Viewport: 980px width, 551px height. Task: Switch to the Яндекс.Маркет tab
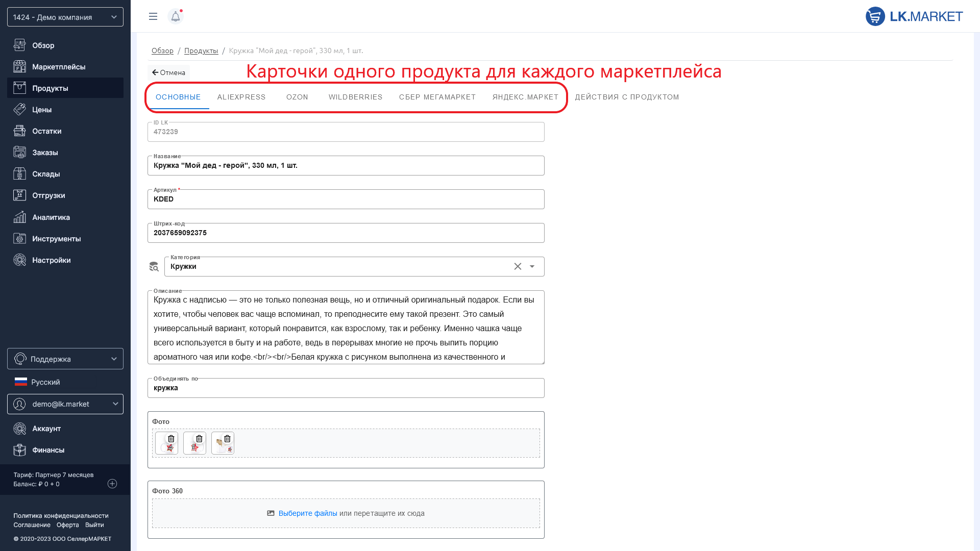[x=525, y=97]
